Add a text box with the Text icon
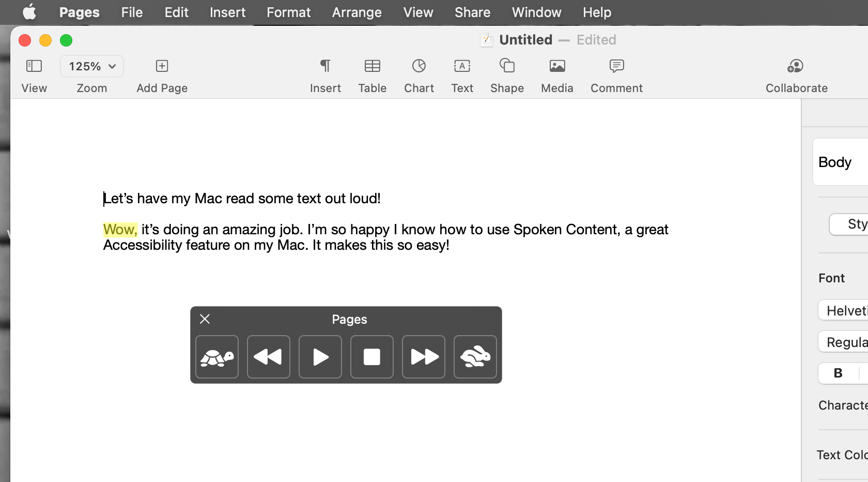The width and height of the screenshot is (868, 482). [x=461, y=66]
